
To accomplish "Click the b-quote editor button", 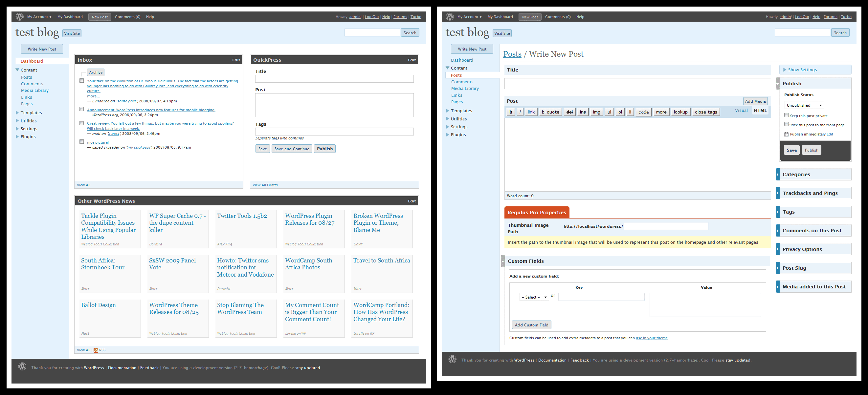I will tap(550, 112).
